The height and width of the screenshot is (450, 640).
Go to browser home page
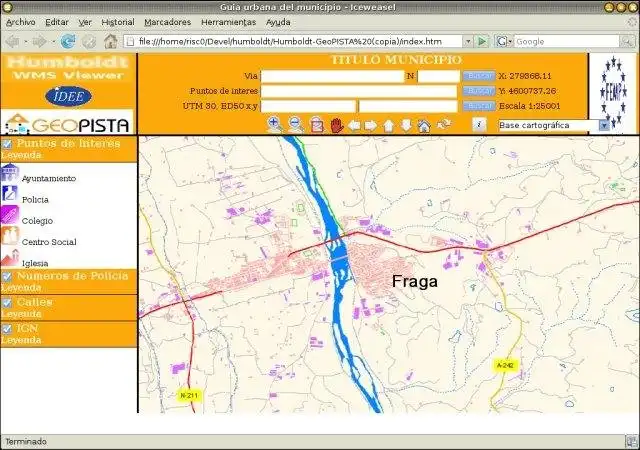[x=110, y=41]
